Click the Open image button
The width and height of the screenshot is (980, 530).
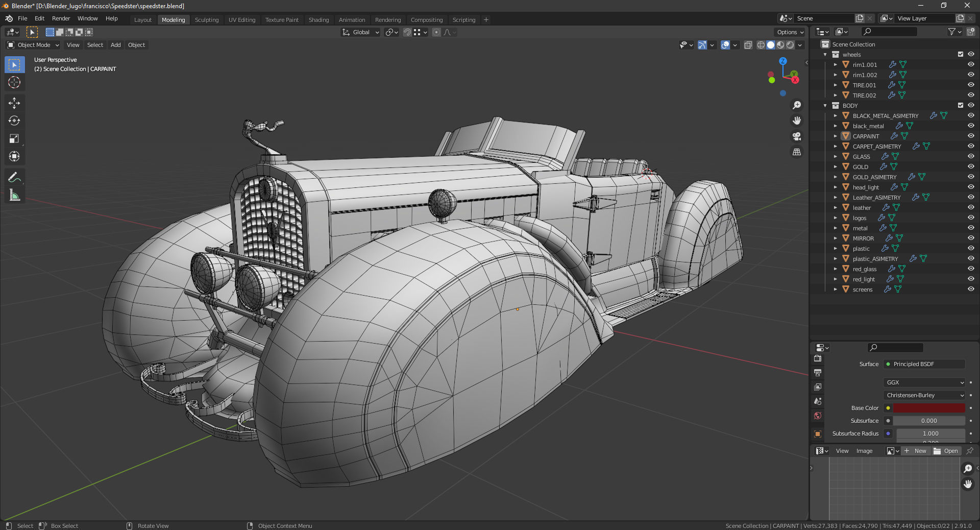[946, 451]
